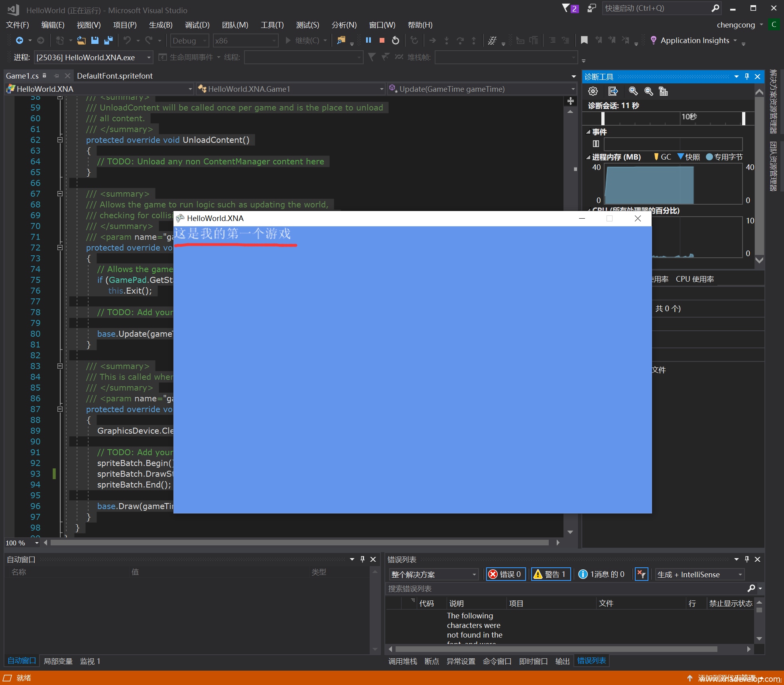Toggle the Warnings 1 filter

(x=551, y=574)
